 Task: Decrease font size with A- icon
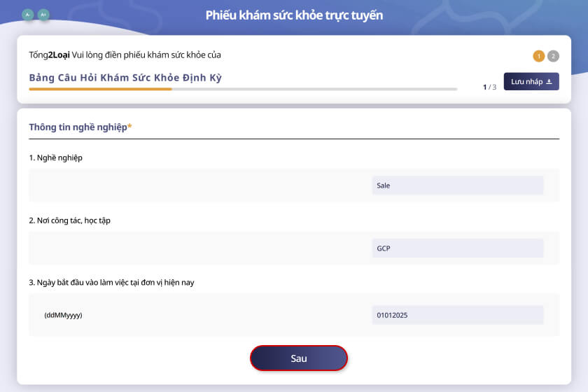[27, 14]
